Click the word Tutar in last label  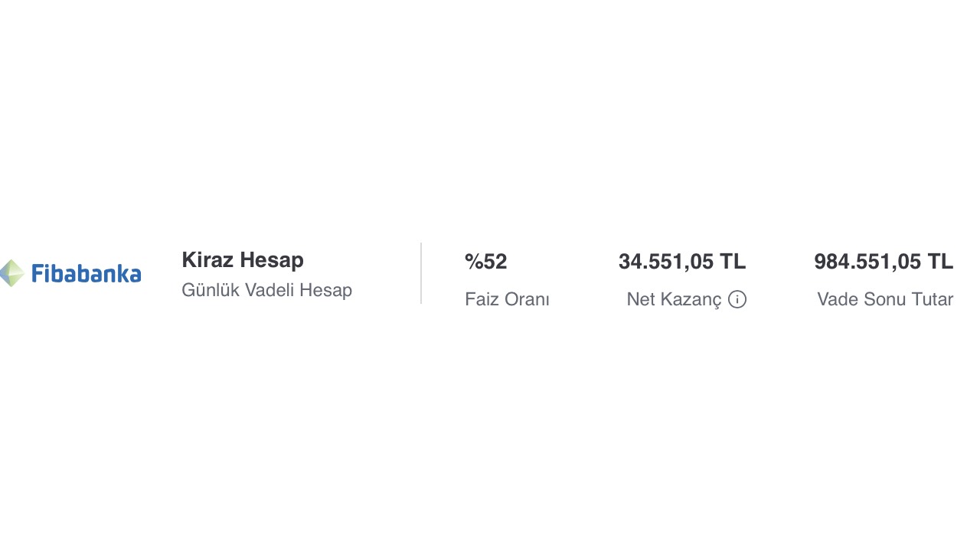pyautogui.click(x=933, y=299)
